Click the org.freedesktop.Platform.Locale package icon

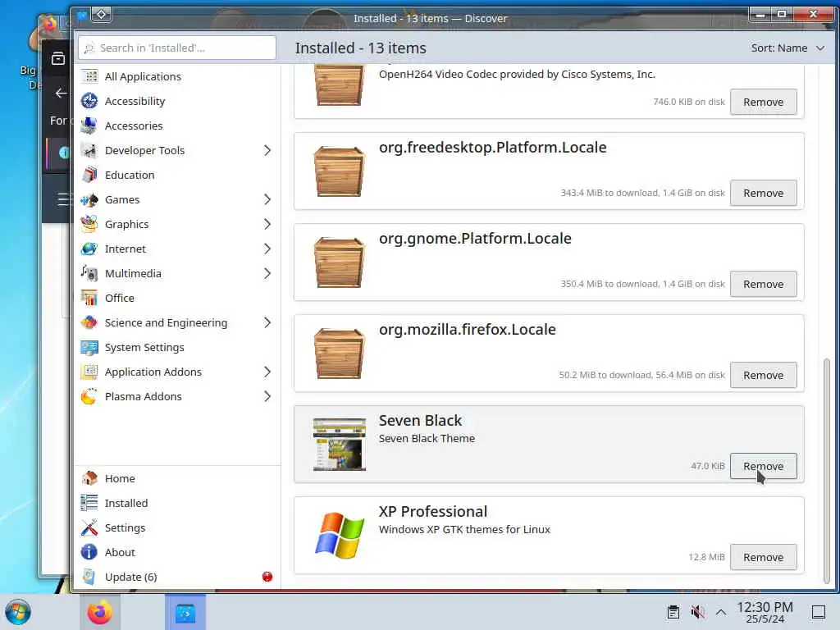pos(339,171)
